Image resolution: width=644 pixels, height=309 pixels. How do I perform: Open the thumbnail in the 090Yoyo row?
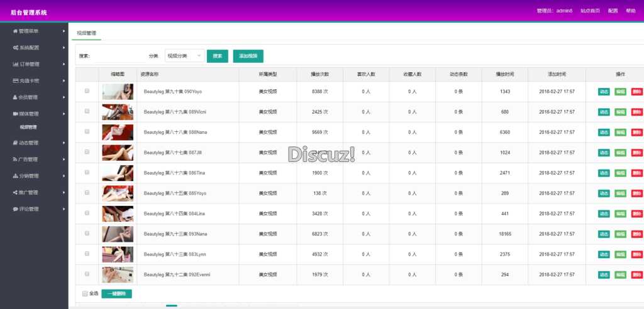coord(118,92)
